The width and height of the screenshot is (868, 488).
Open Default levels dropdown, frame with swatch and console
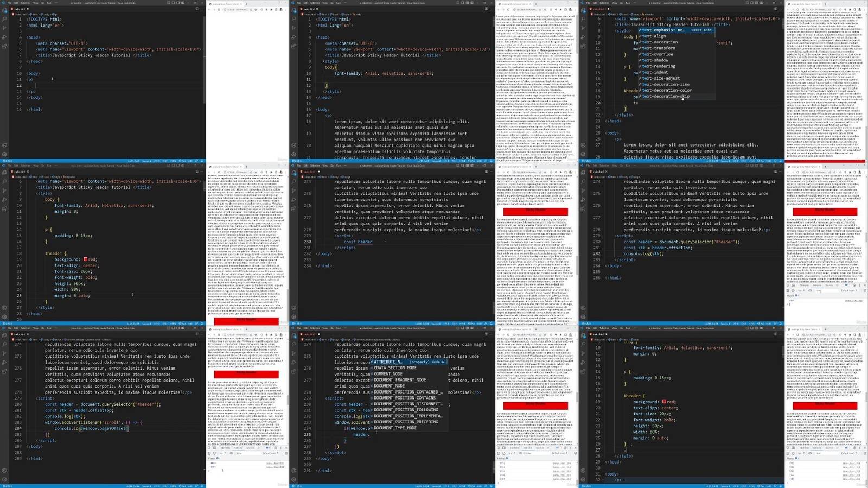tap(848, 453)
